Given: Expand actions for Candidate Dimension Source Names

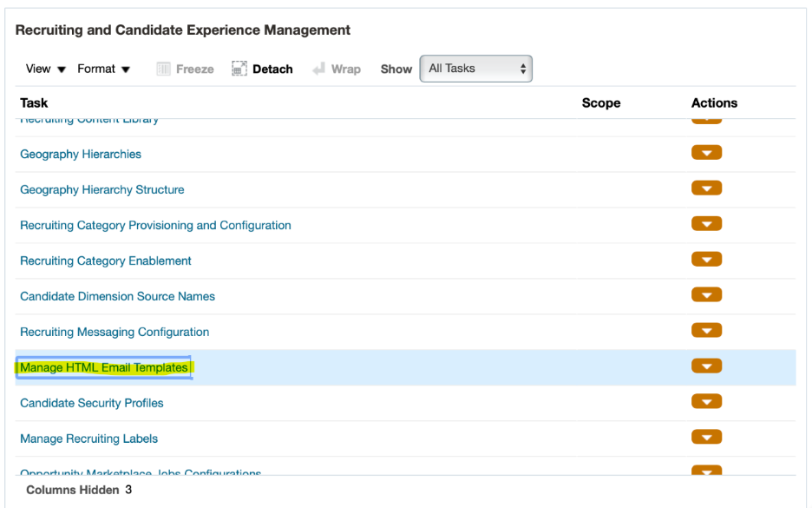Looking at the screenshot, I should coord(706,295).
